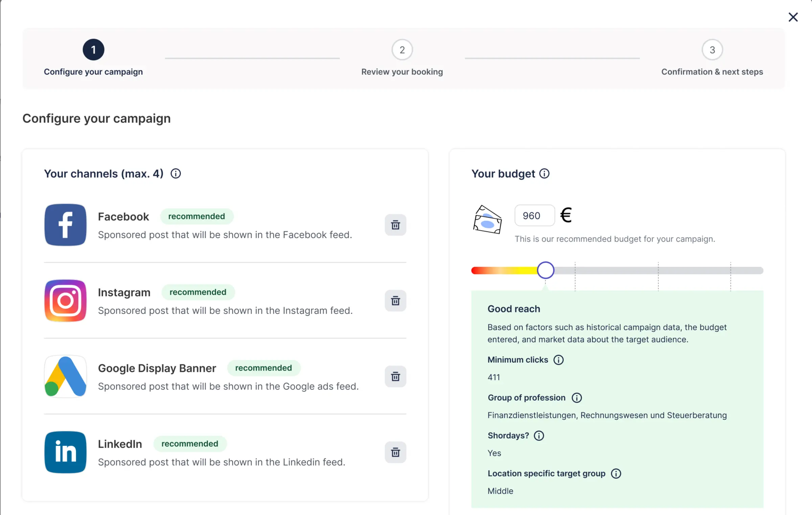
Task: Close the campaign configuration dialog
Action: coord(793,17)
